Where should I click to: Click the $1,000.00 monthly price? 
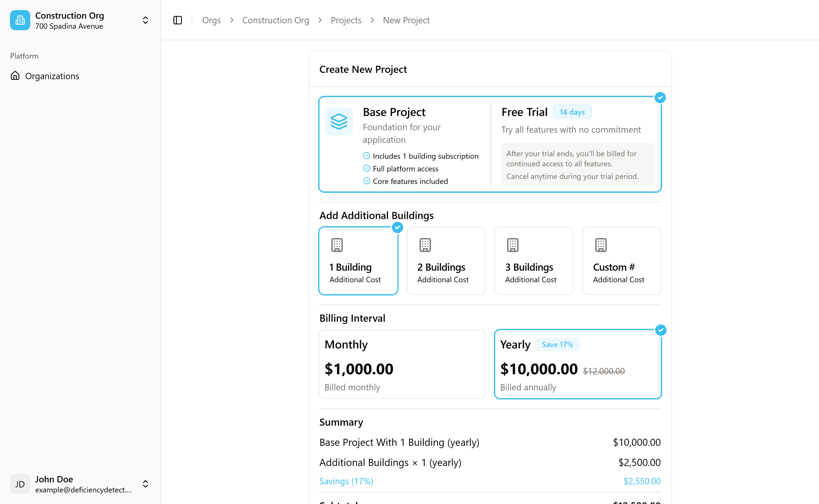point(359,369)
